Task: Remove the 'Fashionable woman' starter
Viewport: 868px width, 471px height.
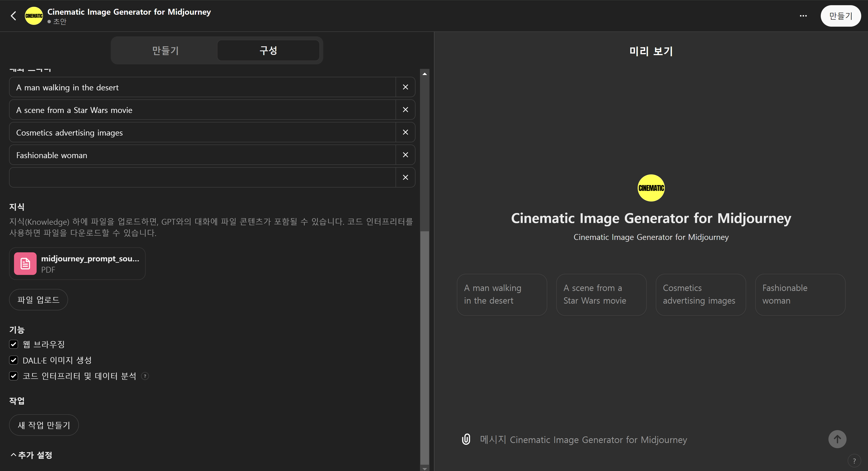Action: (x=405, y=155)
